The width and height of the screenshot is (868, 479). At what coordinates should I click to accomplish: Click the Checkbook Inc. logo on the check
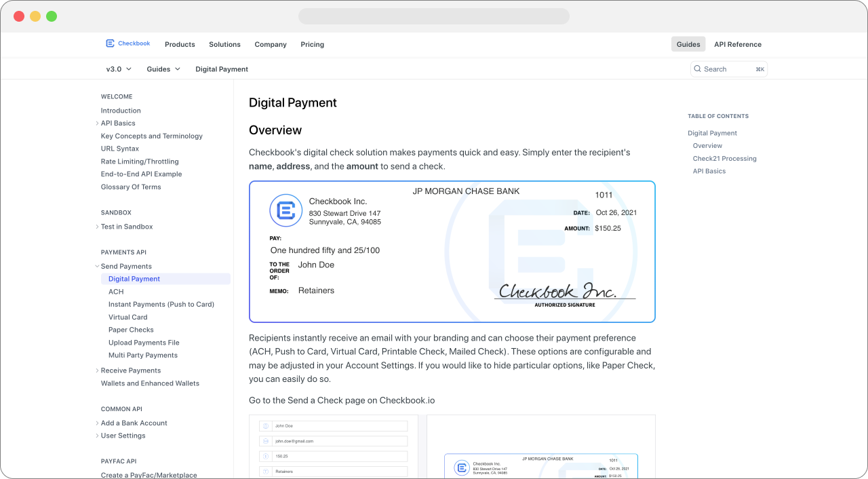click(285, 210)
